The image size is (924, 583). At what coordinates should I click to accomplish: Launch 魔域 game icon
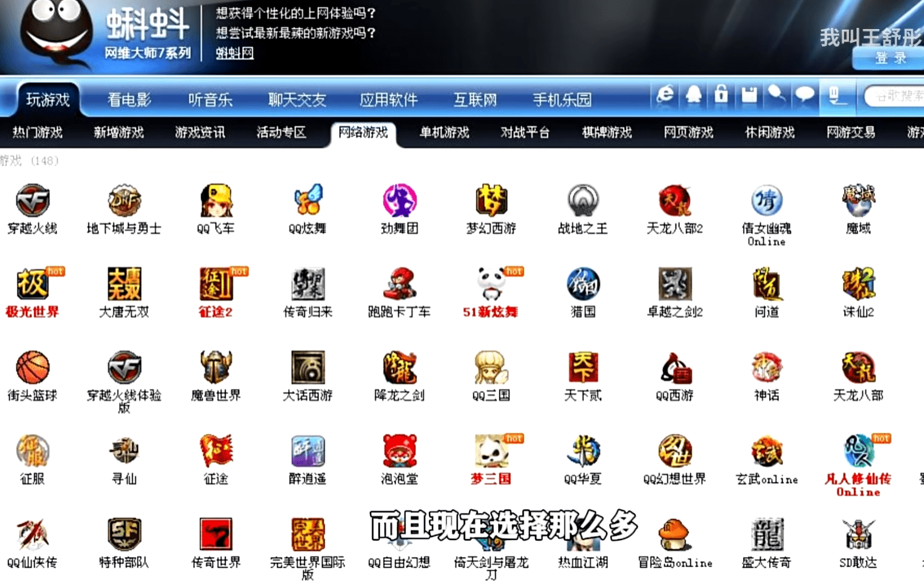pyautogui.click(x=858, y=200)
